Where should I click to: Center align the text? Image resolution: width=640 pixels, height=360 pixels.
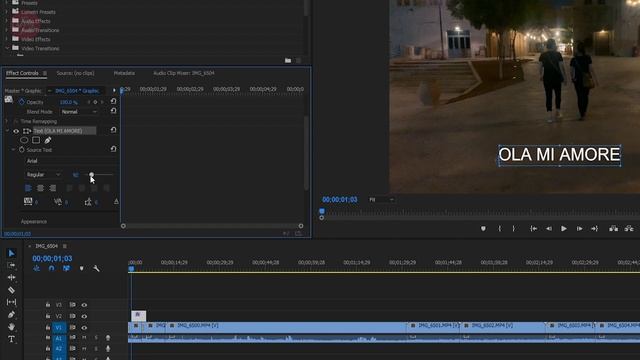point(40,188)
